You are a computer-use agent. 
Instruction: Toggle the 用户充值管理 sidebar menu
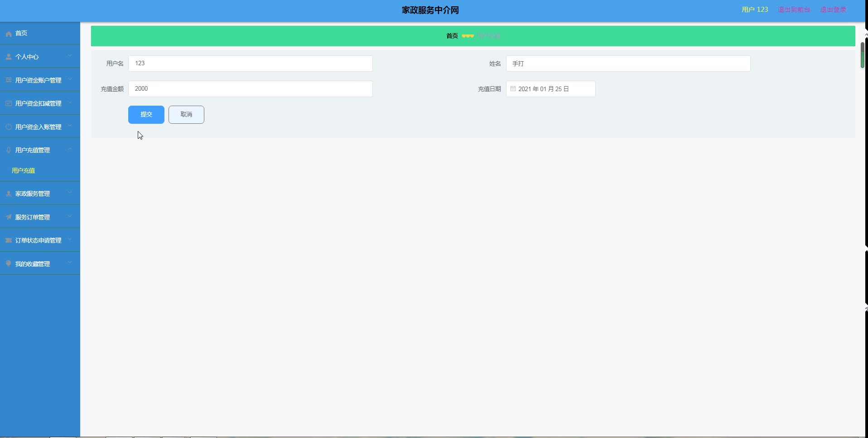tap(40, 150)
